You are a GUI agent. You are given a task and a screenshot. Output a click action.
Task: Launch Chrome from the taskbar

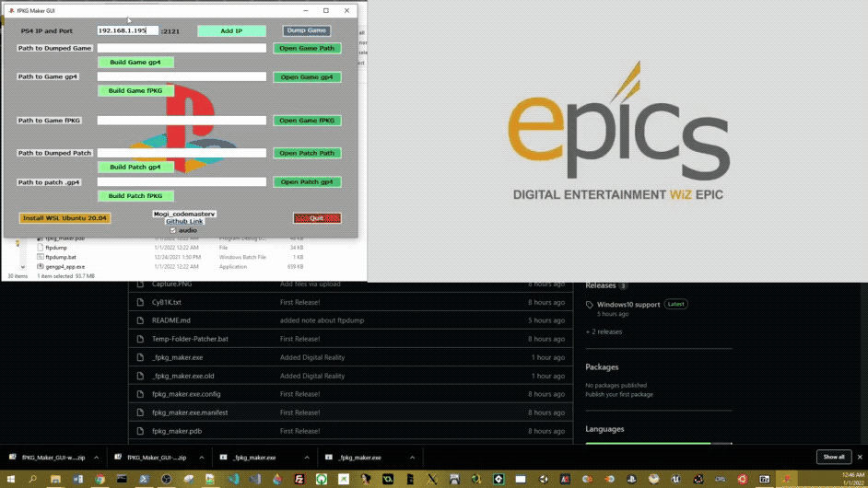coord(100,479)
